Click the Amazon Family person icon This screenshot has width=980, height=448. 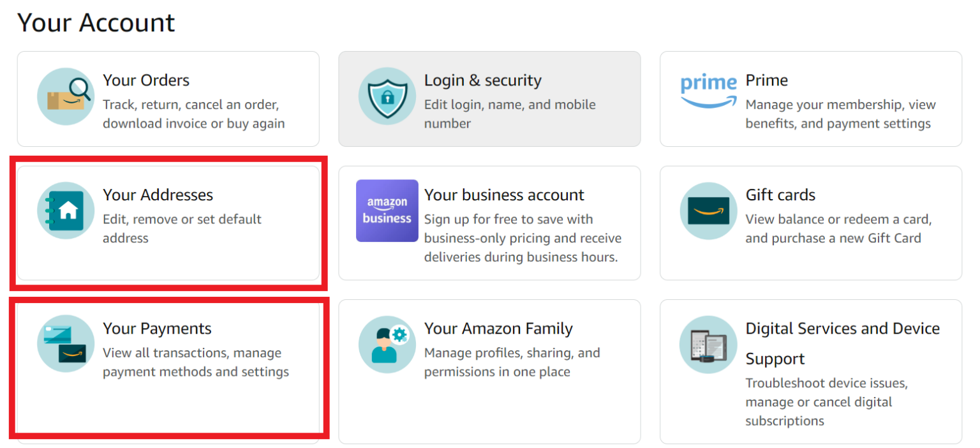(x=387, y=345)
